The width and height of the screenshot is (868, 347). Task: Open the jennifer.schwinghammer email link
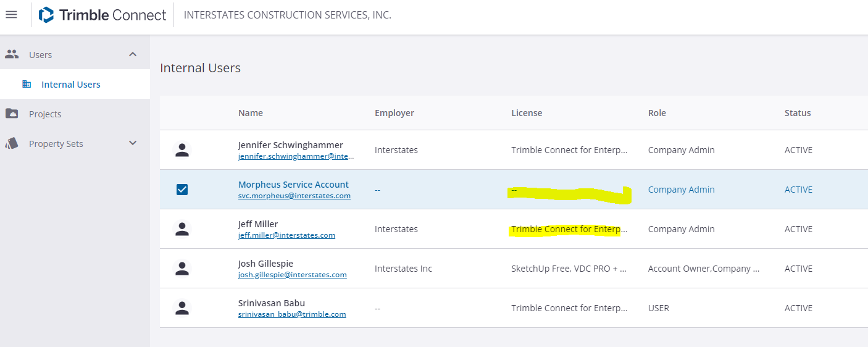(296, 156)
